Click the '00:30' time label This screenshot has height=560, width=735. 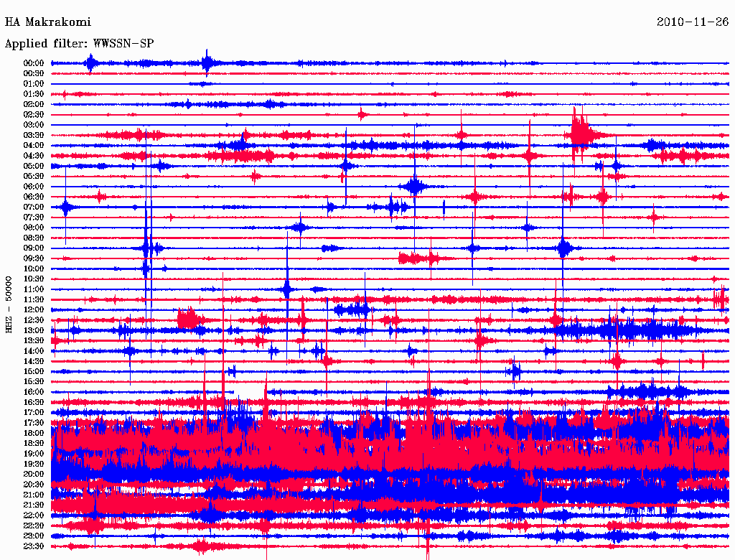point(34,73)
